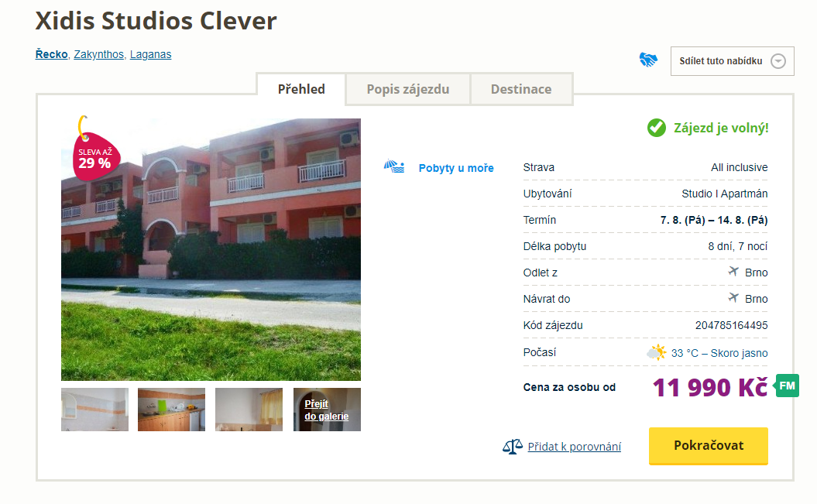The height and width of the screenshot is (504, 817).
Task: Click Přejít do galerie thumbnail
Action: (x=327, y=410)
